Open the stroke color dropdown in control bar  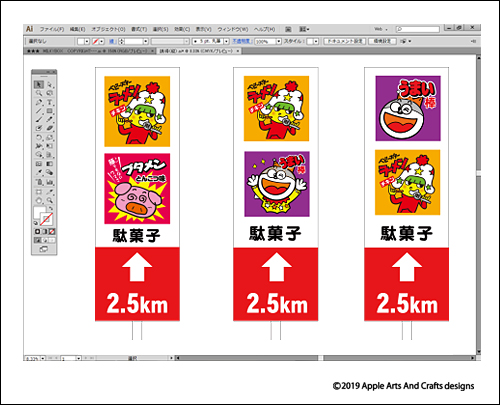click(102, 41)
